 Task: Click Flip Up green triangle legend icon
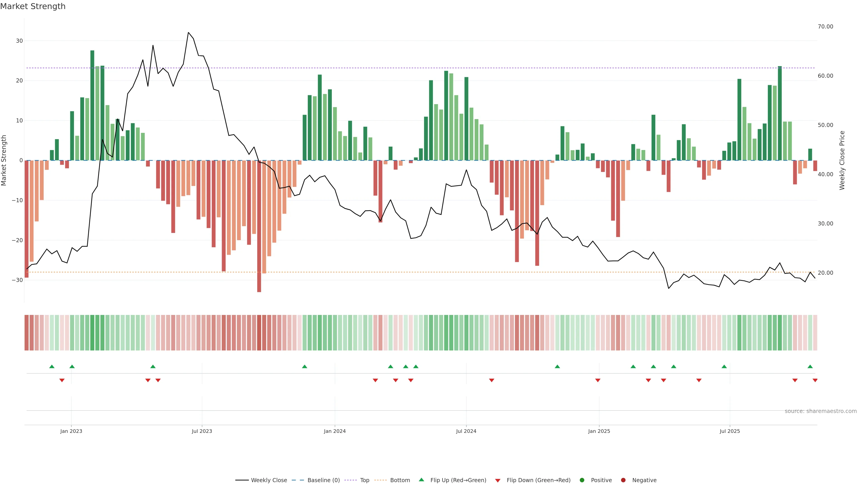tap(421, 480)
